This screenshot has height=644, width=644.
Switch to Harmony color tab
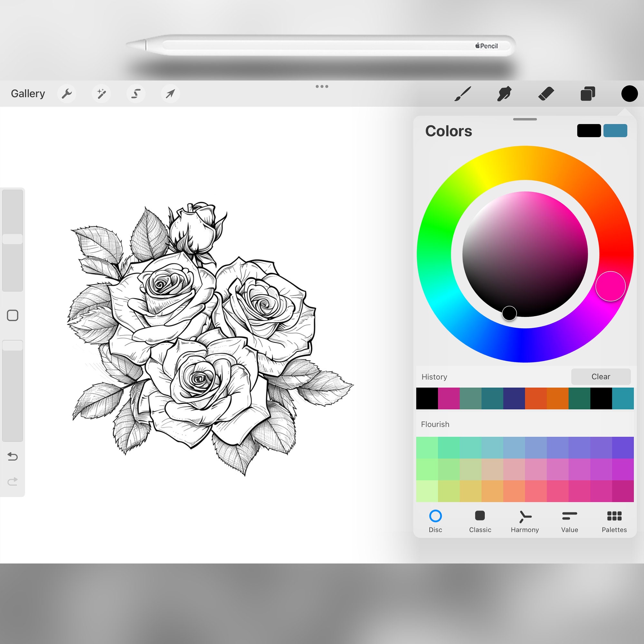525,522
